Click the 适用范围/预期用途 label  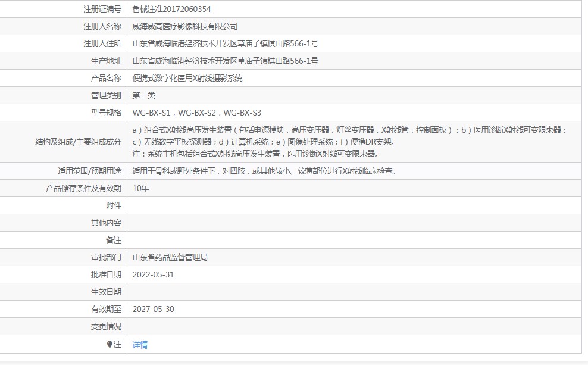point(89,171)
